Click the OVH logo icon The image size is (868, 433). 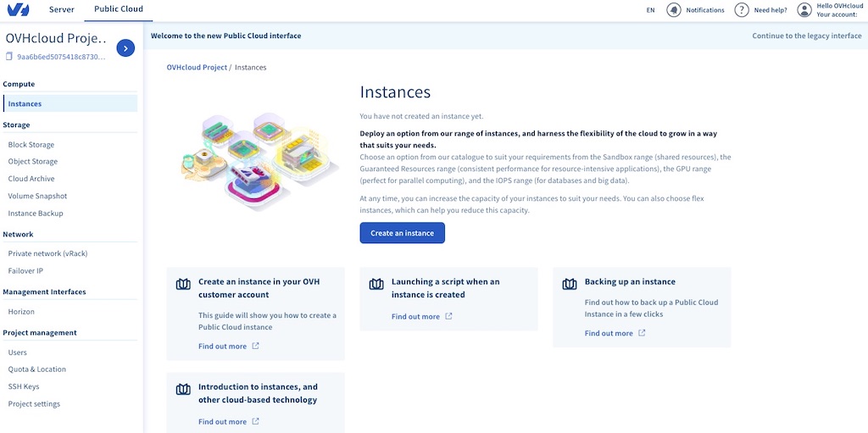pos(18,9)
